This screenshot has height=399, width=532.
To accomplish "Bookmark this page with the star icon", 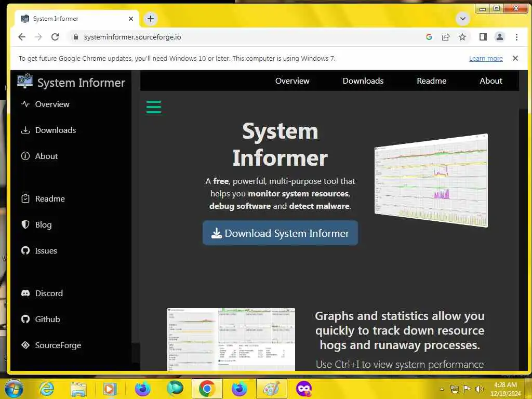I will pos(462,37).
